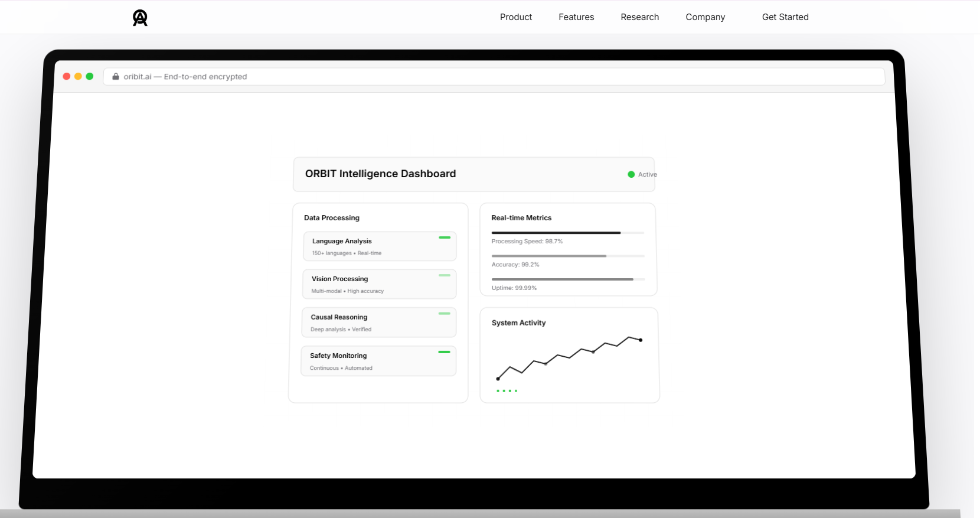Click the ORBIT Intelligence Dashboard title

click(x=380, y=174)
